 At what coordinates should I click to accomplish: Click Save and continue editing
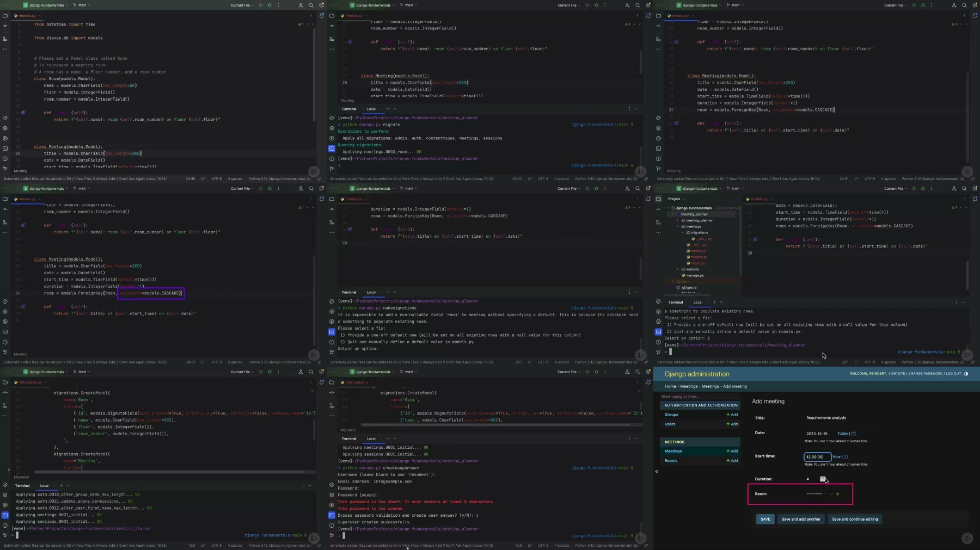(855, 519)
